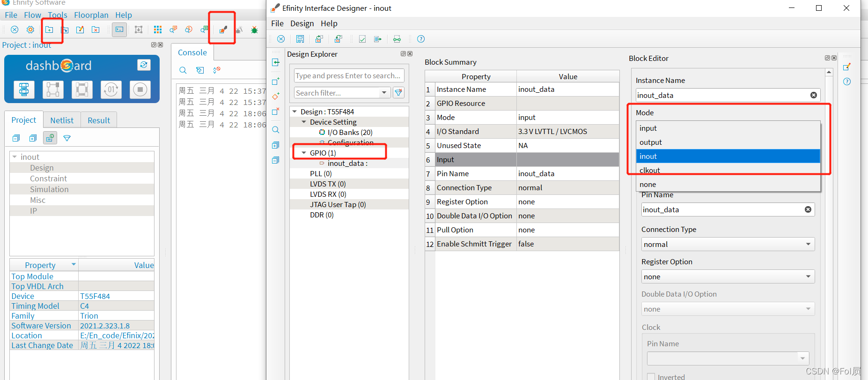Open Preferences gear icon in Efinity toolbar
868x380 pixels.
[x=30, y=30]
